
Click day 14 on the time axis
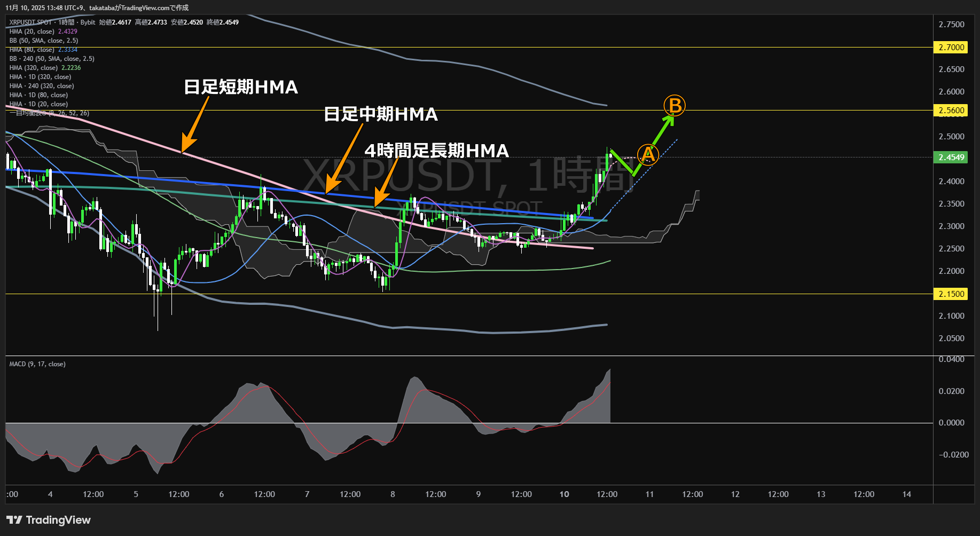click(x=907, y=494)
